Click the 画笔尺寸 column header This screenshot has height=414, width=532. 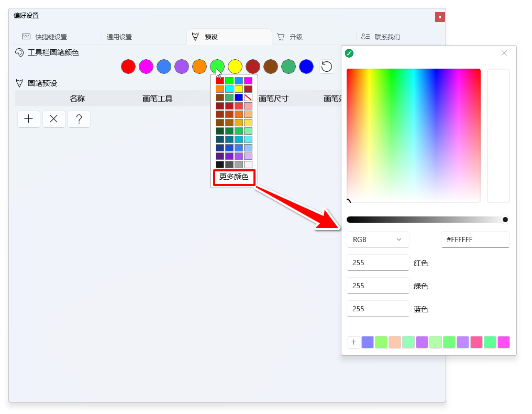point(273,99)
